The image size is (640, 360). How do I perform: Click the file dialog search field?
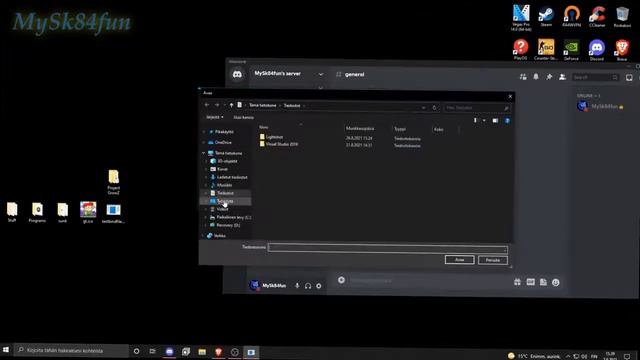tap(477, 108)
